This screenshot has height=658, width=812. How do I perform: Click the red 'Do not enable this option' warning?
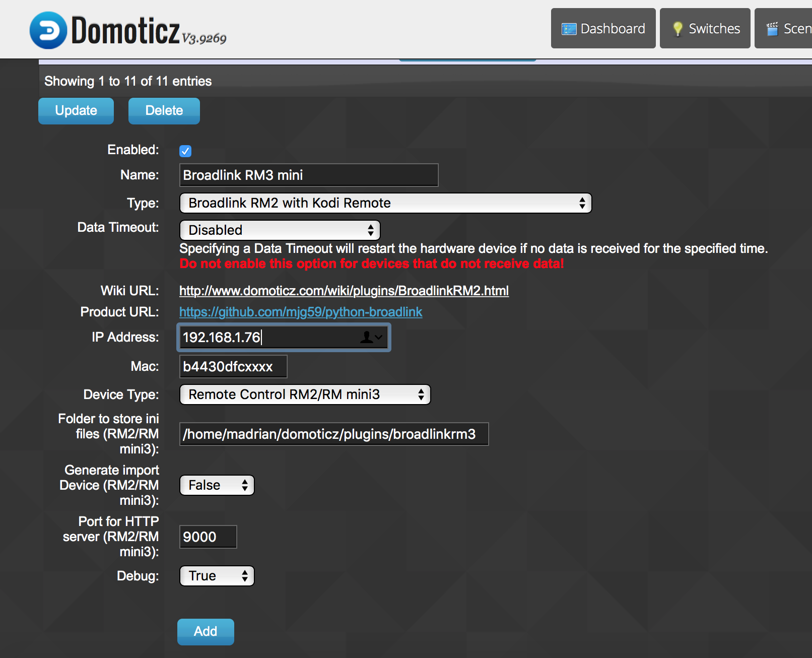click(x=371, y=264)
